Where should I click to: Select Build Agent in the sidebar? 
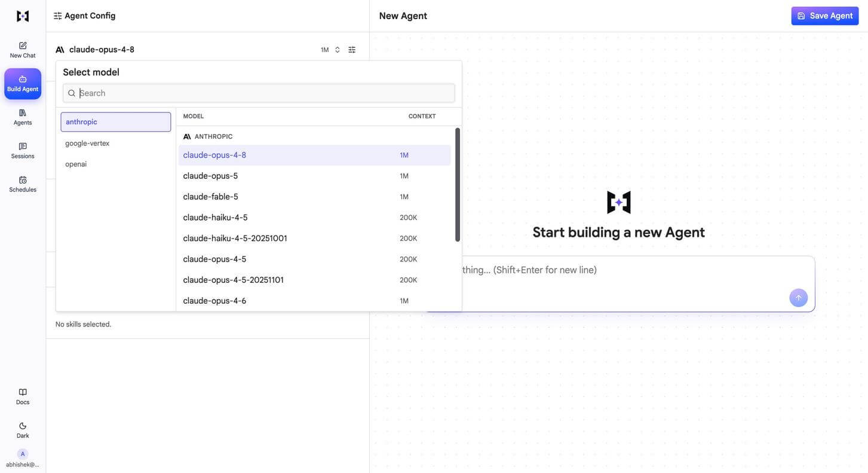point(23,84)
